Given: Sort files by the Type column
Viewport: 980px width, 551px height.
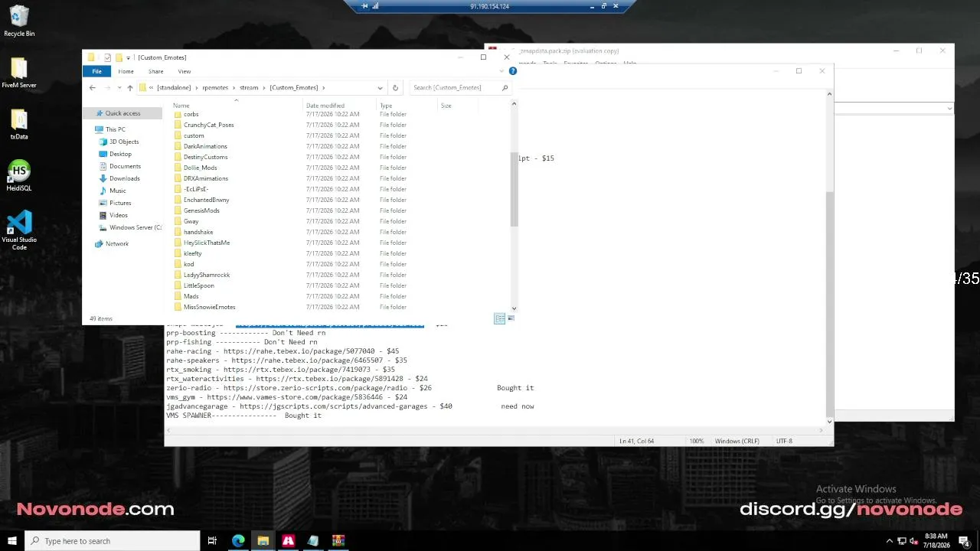Looking at the screenshot, I should coord(407,106).
